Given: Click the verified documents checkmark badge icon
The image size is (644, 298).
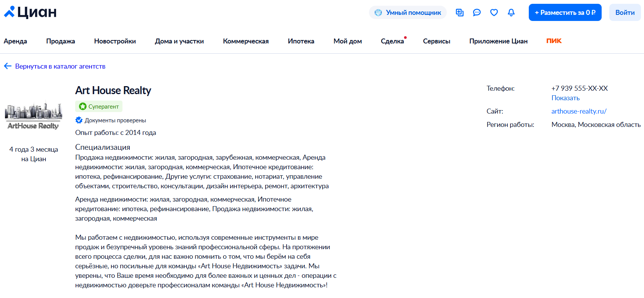Looking at the screenshot, I should pyautogui.click(x=79, y=120).
